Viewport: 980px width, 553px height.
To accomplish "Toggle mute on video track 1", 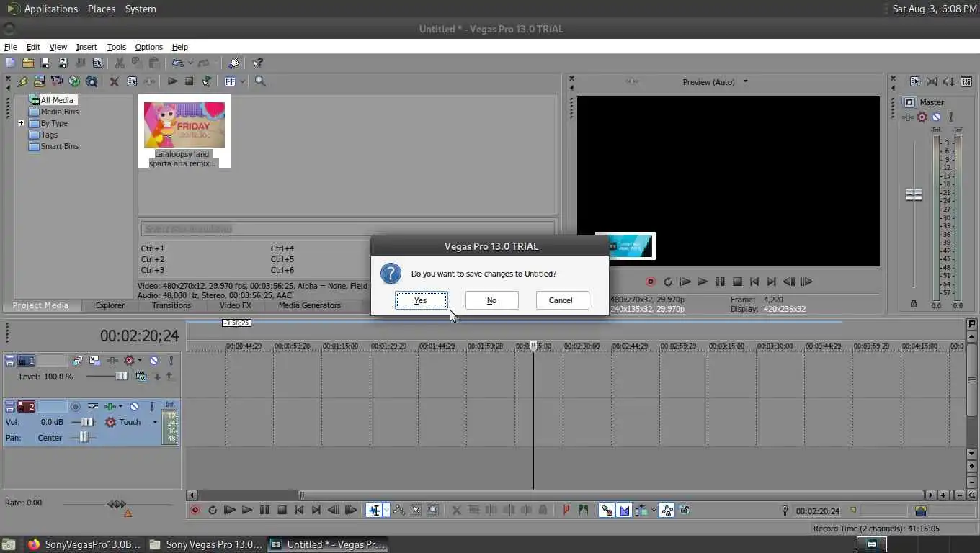I will click(153, 360).
